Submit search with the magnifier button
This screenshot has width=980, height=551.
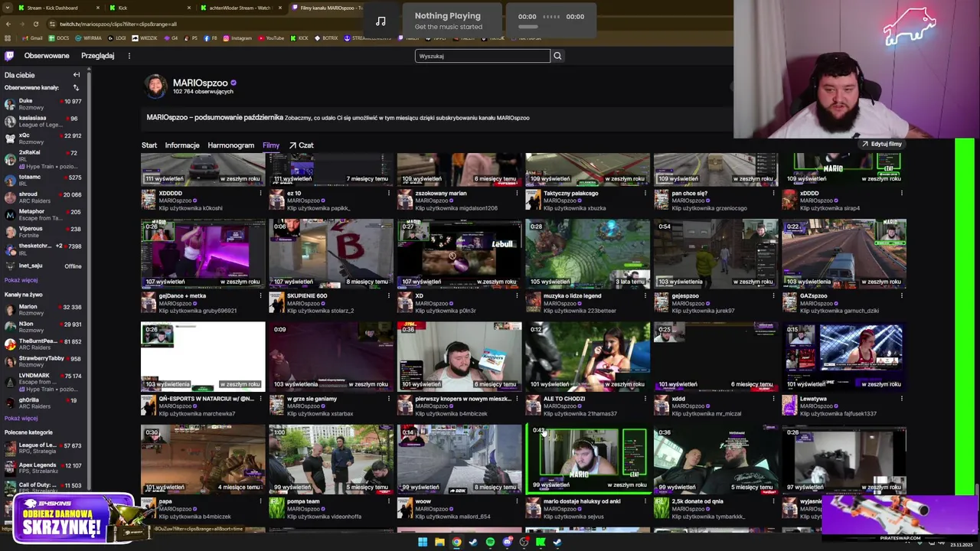(557, 56)
